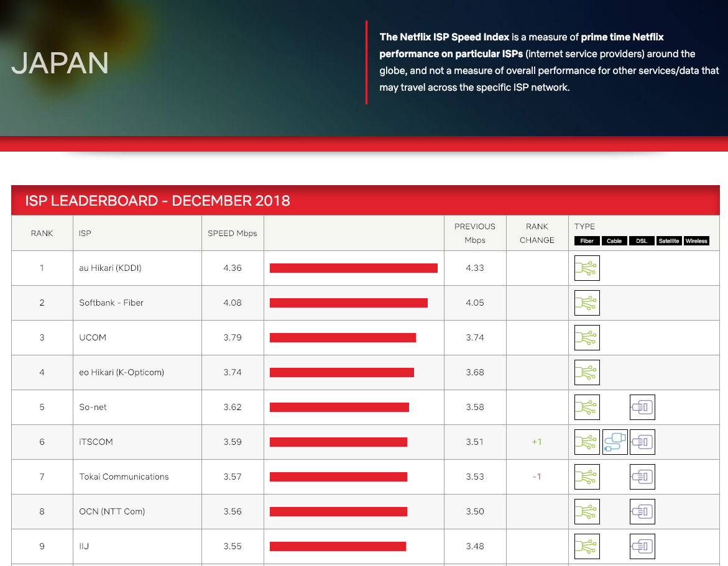This screenshot has height=566, width=728.
Task: Click the UCOM fiber connection icon
Action: coord(587,338)
